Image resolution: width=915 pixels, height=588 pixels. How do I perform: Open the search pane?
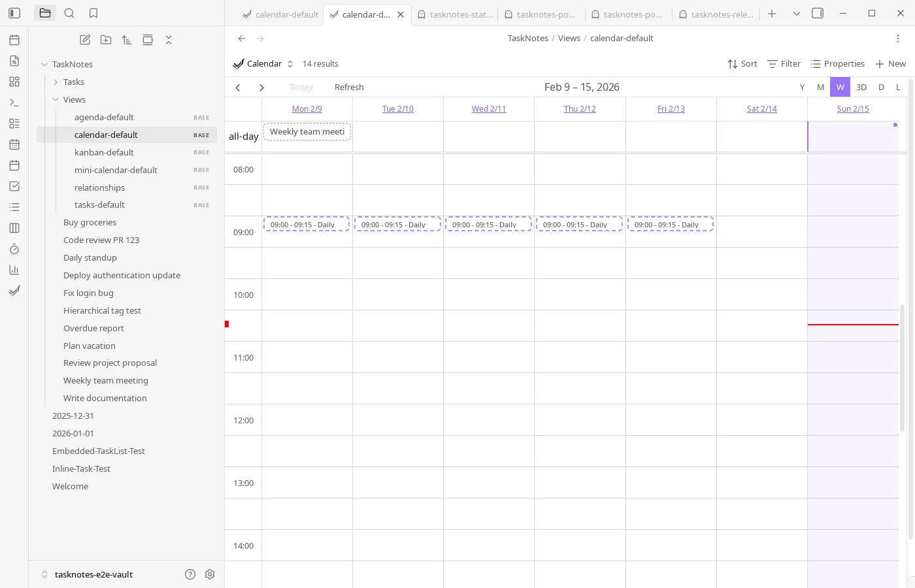coord(69,13)
